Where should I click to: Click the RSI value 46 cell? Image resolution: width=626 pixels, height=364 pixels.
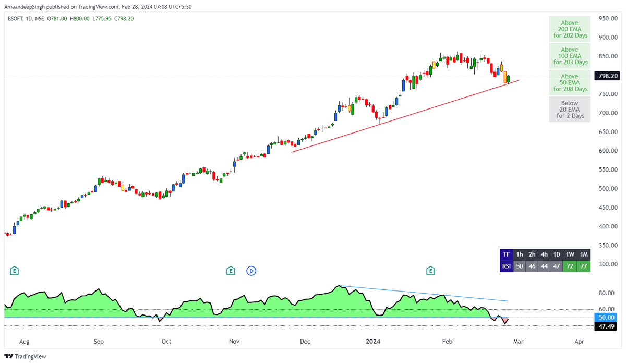tap(532, 266)
